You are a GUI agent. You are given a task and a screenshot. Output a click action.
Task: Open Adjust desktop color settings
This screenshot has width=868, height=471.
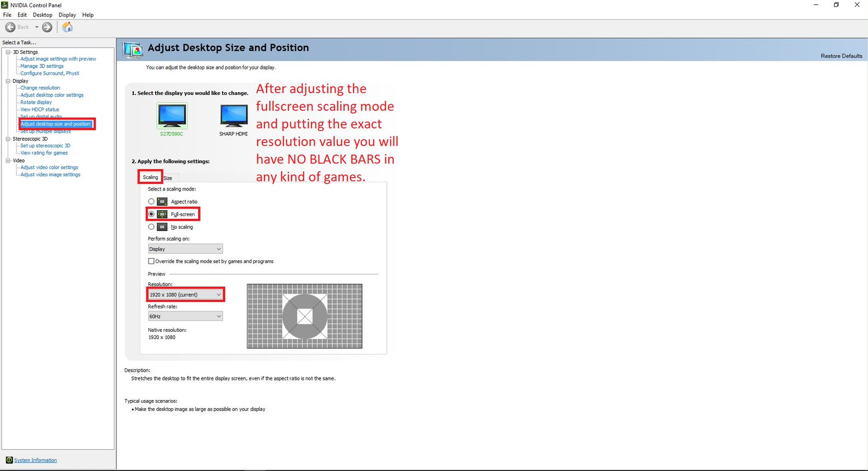(52, 95)
